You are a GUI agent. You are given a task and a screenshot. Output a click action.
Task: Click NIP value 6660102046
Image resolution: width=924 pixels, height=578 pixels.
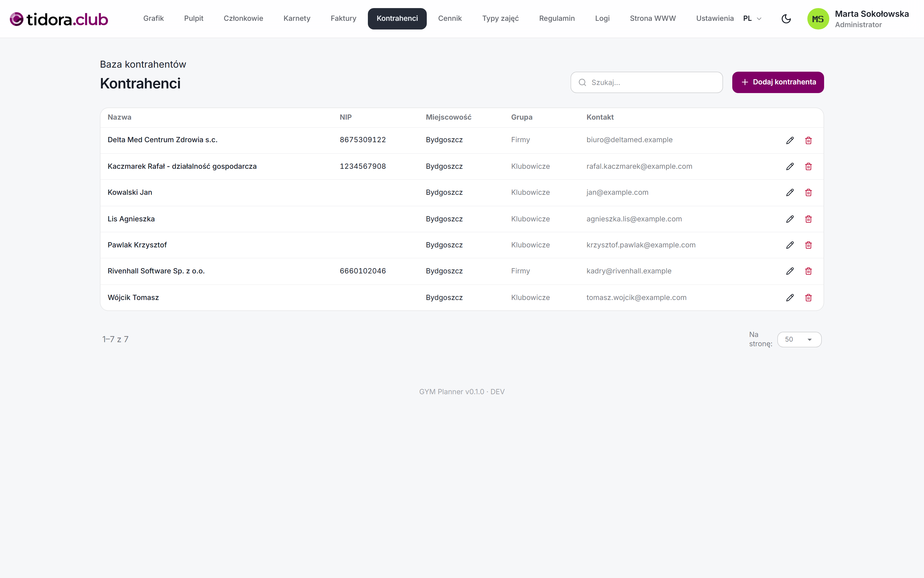[363, 271]
